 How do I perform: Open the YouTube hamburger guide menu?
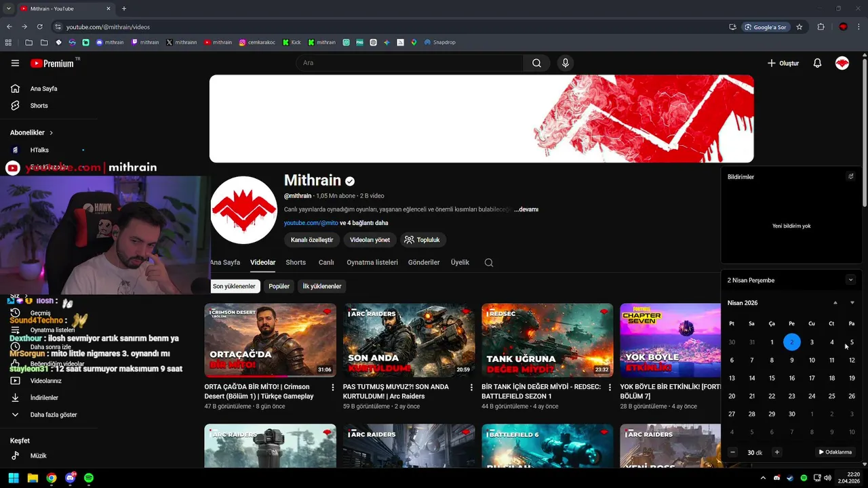(x=15, y=63)
